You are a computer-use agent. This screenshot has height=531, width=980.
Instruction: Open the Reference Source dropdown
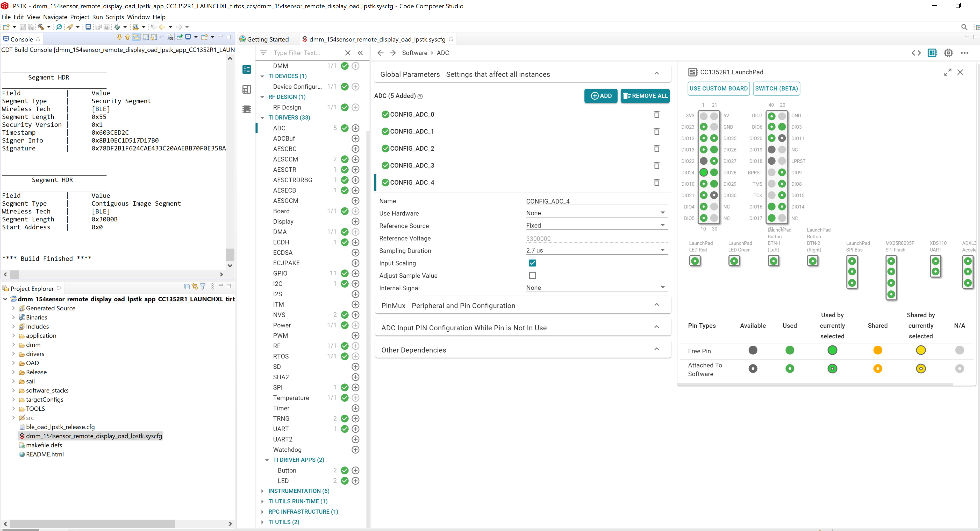(662, 225)
